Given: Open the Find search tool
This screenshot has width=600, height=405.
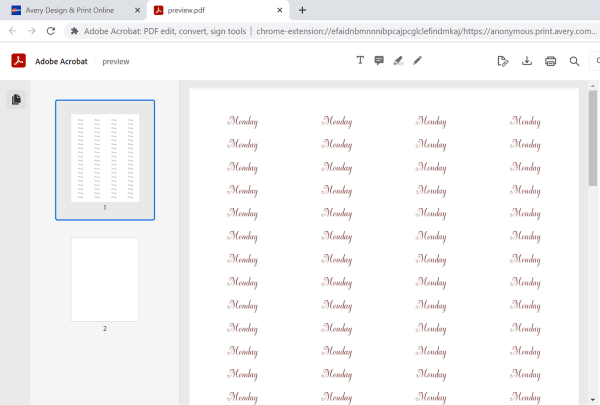Looking at the screenshot, I should coord(574,61).
